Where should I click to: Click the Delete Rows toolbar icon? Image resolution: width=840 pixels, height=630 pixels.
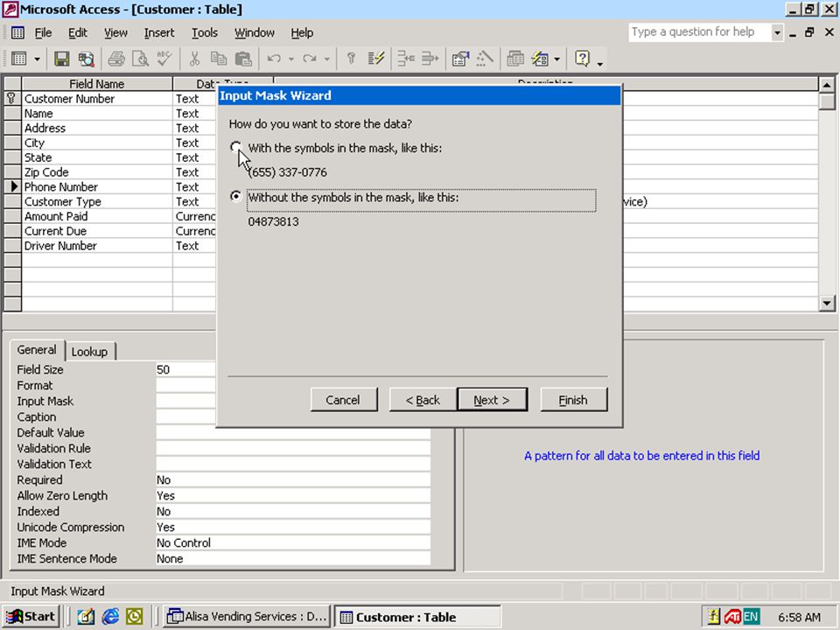coord(430,59)
